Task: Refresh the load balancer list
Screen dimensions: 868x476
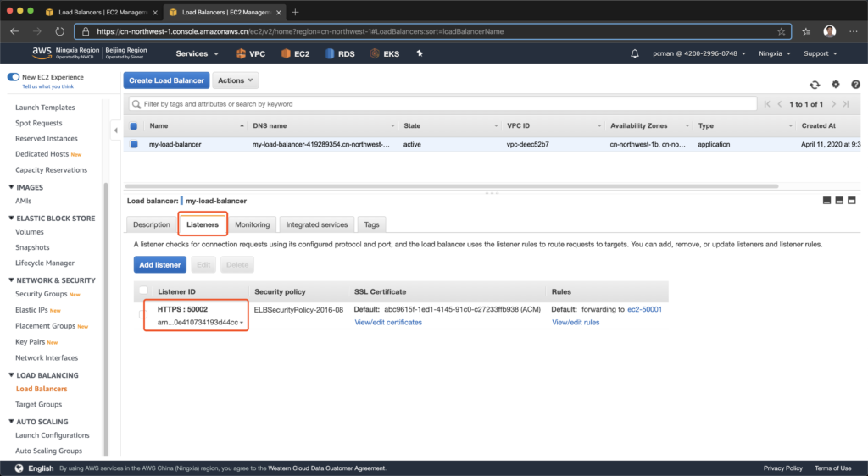Action: [815, 85]
